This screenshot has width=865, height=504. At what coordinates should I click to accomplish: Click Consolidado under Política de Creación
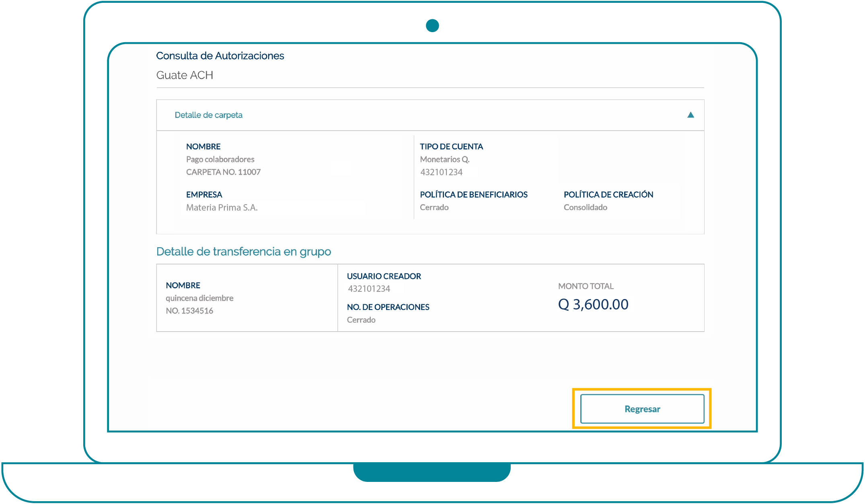tap(585, 207)
